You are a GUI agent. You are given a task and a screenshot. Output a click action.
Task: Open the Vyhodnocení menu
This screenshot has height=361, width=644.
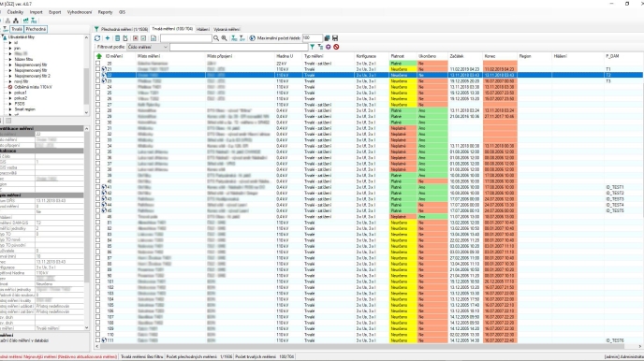coord(80,12)
